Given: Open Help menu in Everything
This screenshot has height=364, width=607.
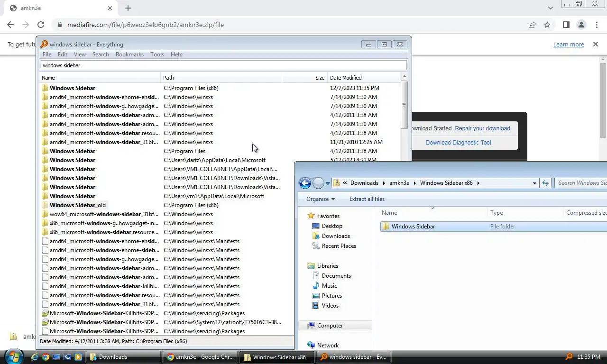Looking at the screenshot, I should (x=176, y=55).
